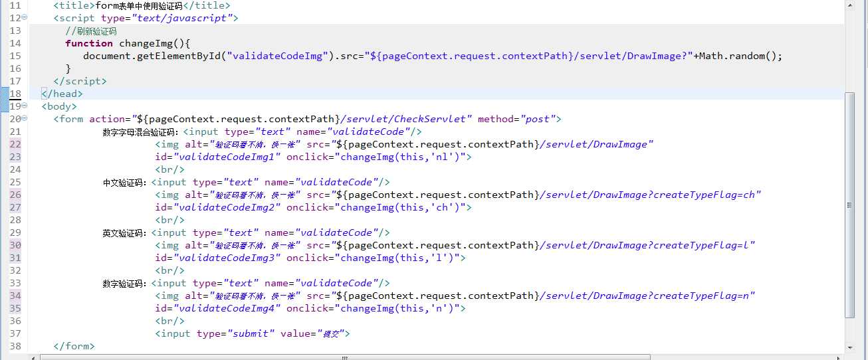Click line number 18 in the gutter
This screenshot has height=360, width=868.
click(x=15, y=94)
